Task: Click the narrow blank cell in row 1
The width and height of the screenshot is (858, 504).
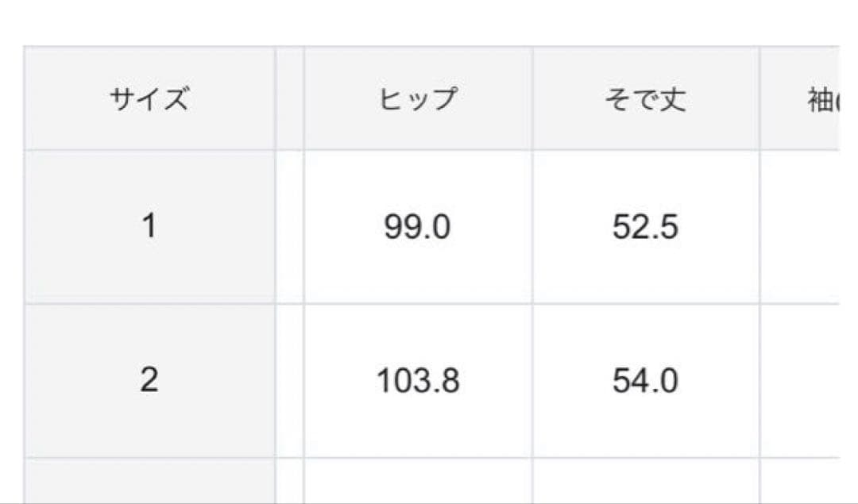Action: pos(290,227)
